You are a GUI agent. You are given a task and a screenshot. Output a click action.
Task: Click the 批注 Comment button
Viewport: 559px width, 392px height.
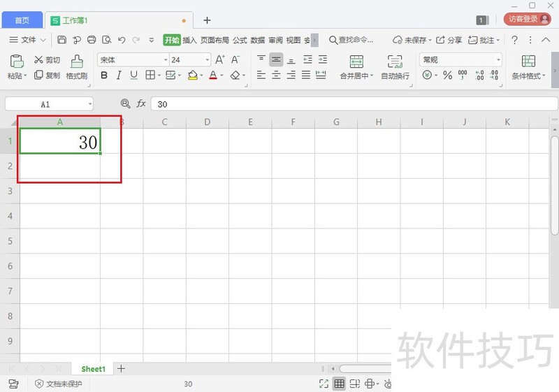(484, 40)
